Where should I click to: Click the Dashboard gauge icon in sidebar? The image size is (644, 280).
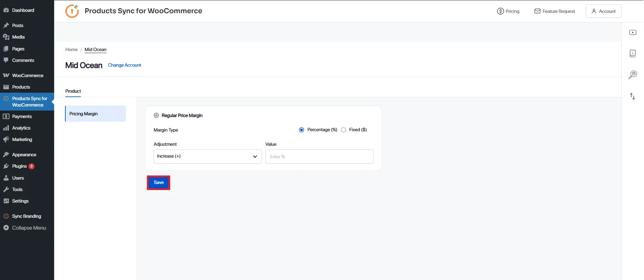(6, 10)
